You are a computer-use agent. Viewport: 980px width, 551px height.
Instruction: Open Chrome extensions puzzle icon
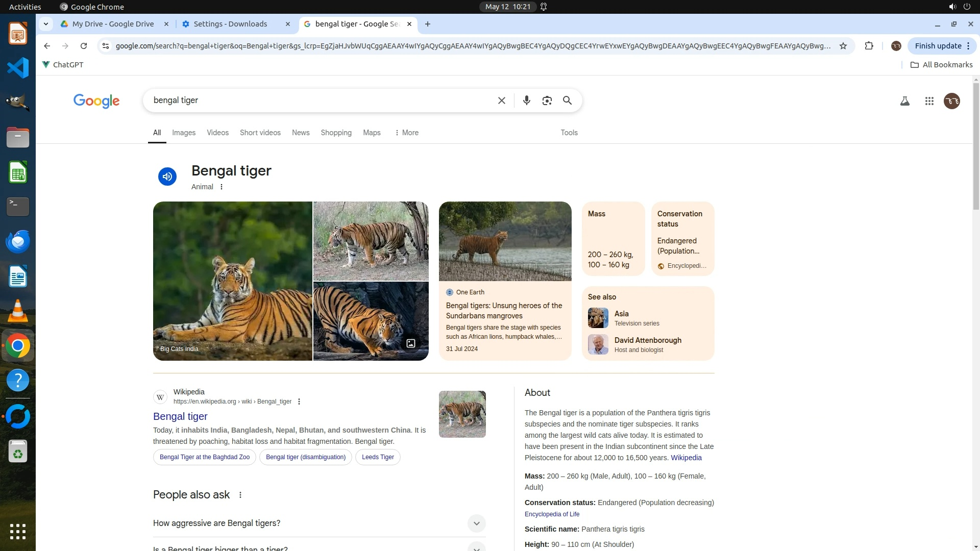click(869, 46)
